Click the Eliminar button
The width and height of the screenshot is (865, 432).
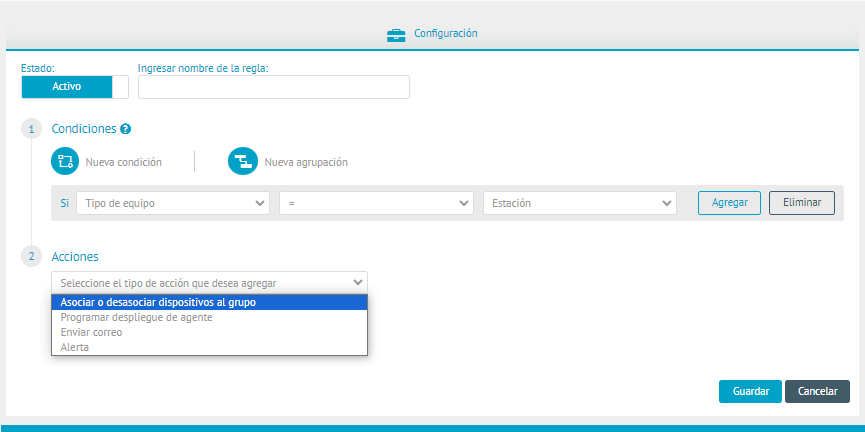point(802,202)
